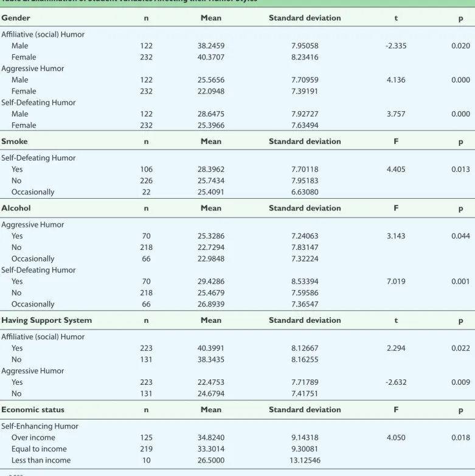Viewport: 475px width, 476px height.
Task: Select the n value 219
Action: click(x=147, y=449)
